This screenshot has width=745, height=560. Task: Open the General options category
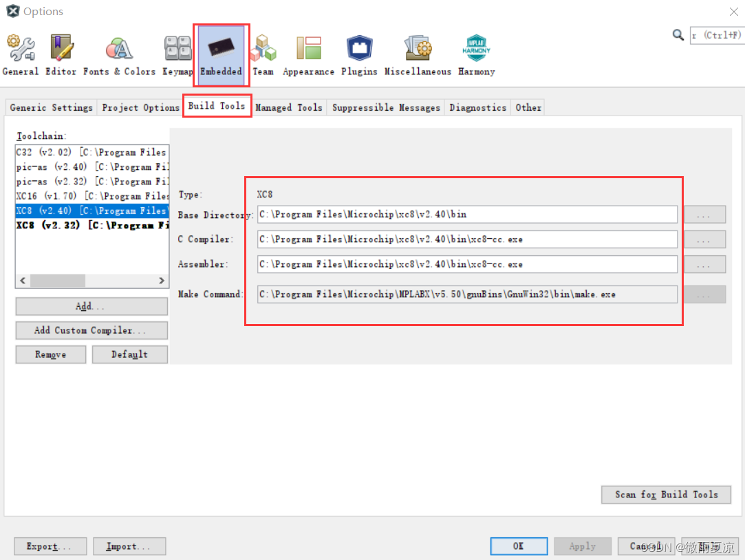[x=20, y=54]
